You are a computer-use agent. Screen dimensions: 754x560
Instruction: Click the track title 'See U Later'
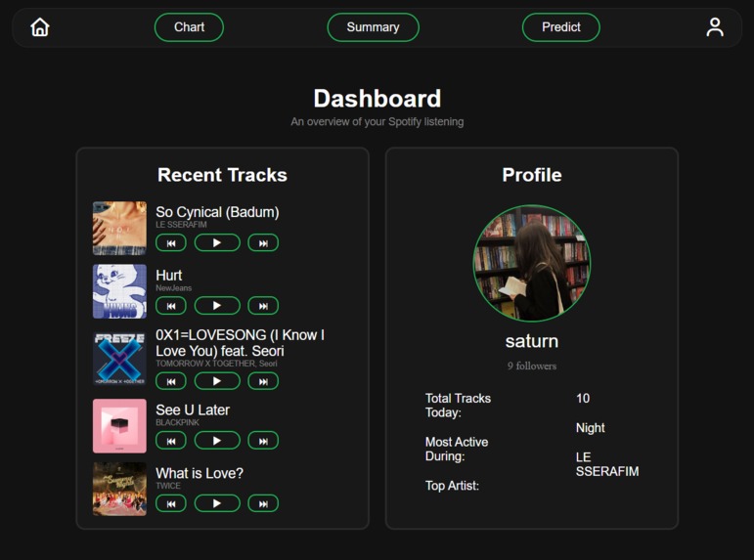(193, 410)
